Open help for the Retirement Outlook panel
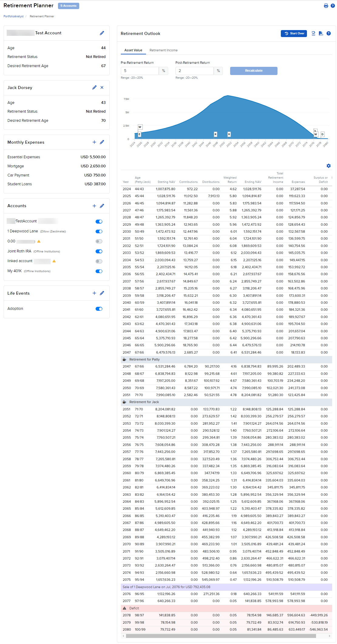 (x=328, y=33)
